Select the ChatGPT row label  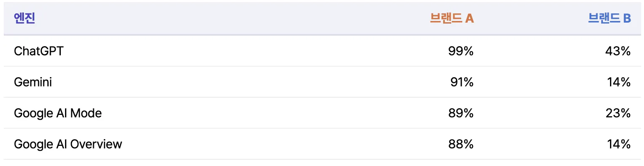click(x=39, y=51)
